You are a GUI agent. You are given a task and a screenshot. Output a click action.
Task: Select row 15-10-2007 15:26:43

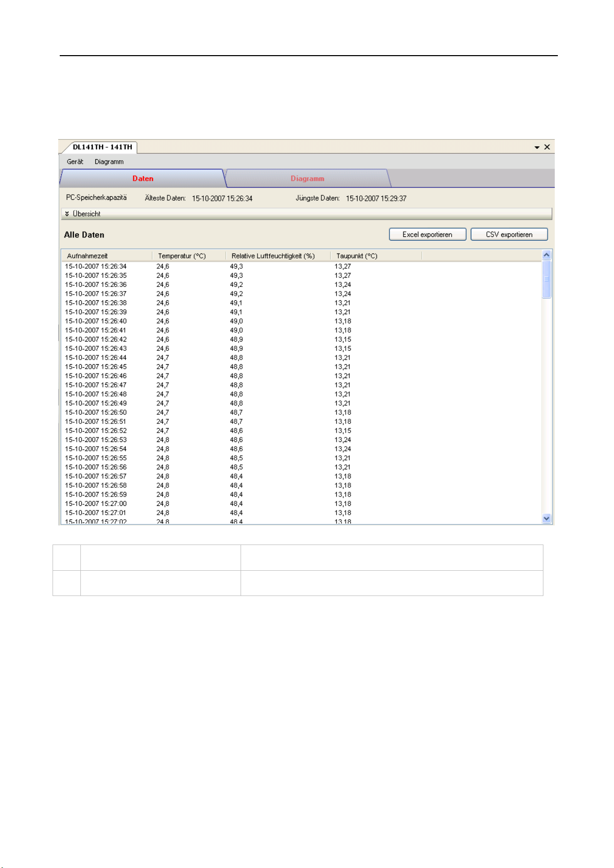pyautogui.click(x=301, y=349)
